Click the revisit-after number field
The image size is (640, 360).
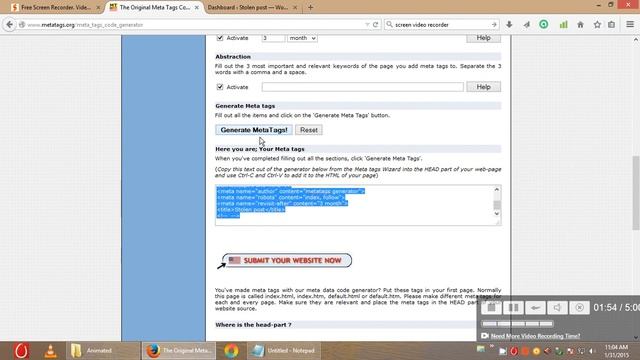[x=273, y=38]
